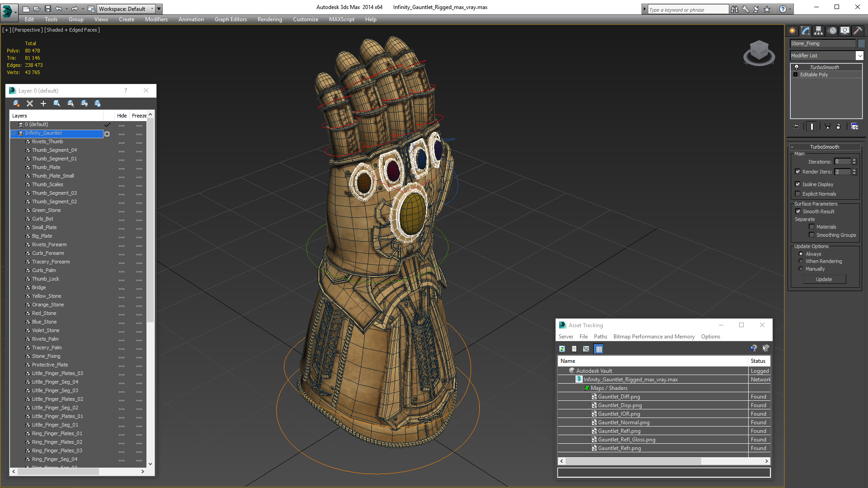Open the Help menu dropdown arrow beside question mark
The image size is (868, 488).
(x=790, y=9)
